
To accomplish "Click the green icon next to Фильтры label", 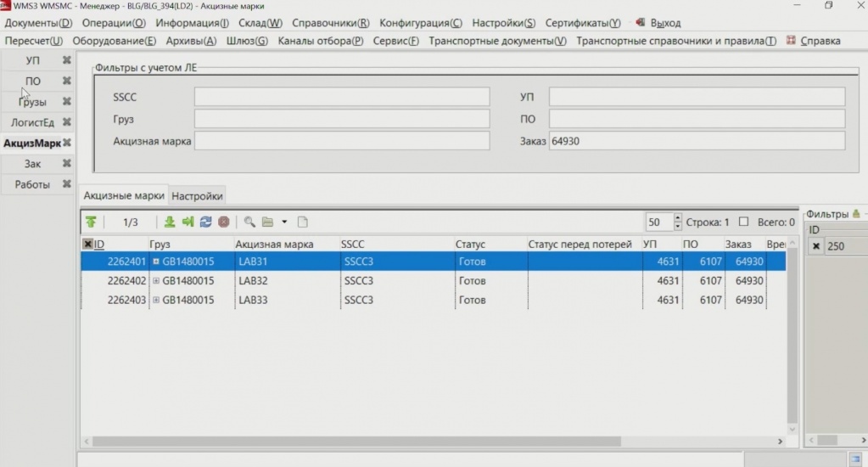I will pyautogui.click(x=856, y=214).
